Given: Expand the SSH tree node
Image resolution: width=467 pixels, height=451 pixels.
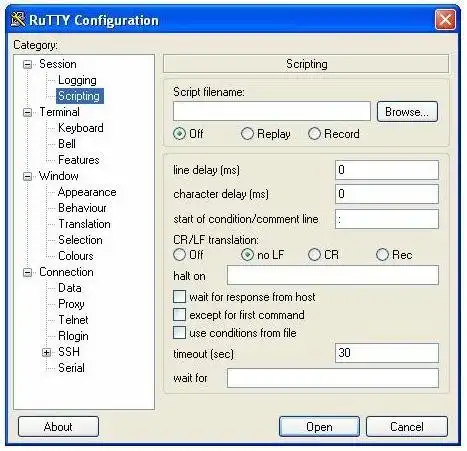Looking at the screenshot, I should tap(46, 352).
